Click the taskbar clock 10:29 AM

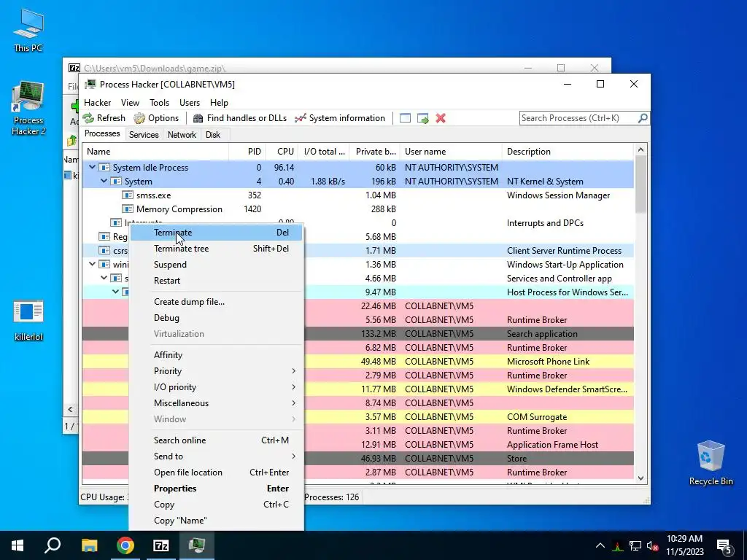click(684, 539)
